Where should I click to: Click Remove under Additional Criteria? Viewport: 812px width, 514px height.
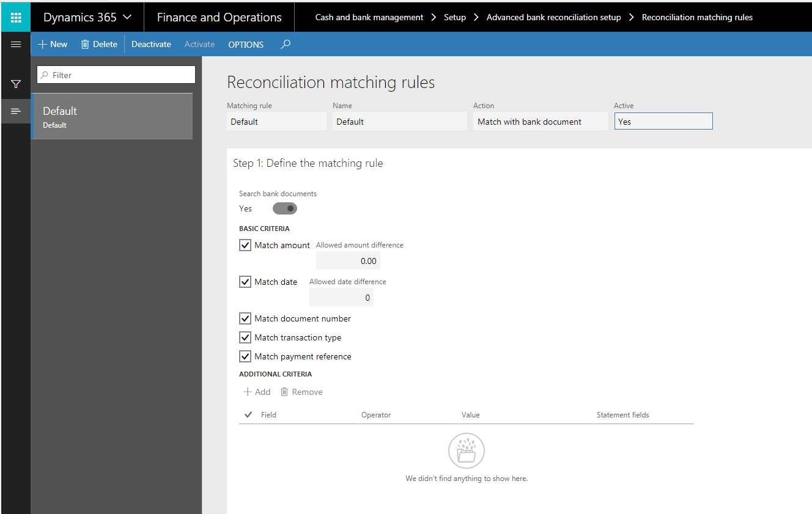click(301, 392)
